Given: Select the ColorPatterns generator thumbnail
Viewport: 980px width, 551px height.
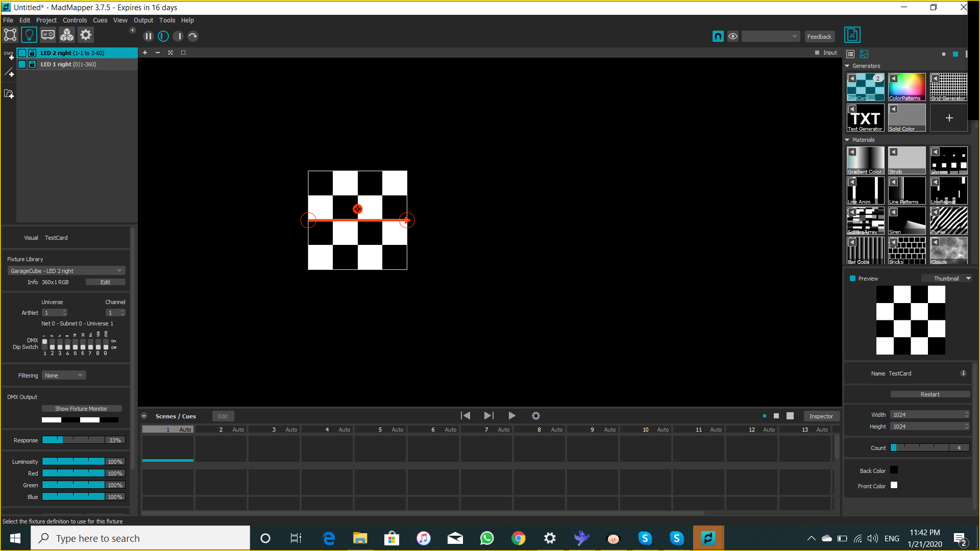Looking at the screenshot, I should click(x=907, y=87).
